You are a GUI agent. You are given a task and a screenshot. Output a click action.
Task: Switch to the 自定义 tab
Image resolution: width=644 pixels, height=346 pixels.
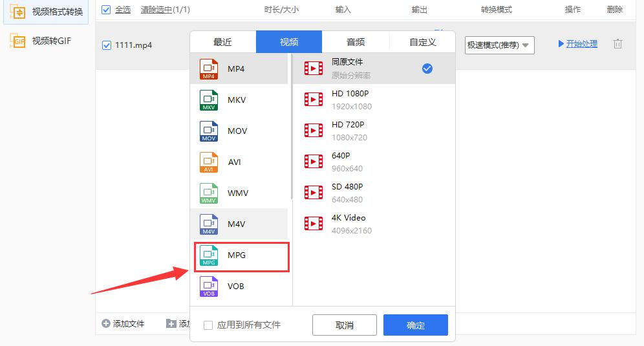pyautogui.click(x=422, y=42)
